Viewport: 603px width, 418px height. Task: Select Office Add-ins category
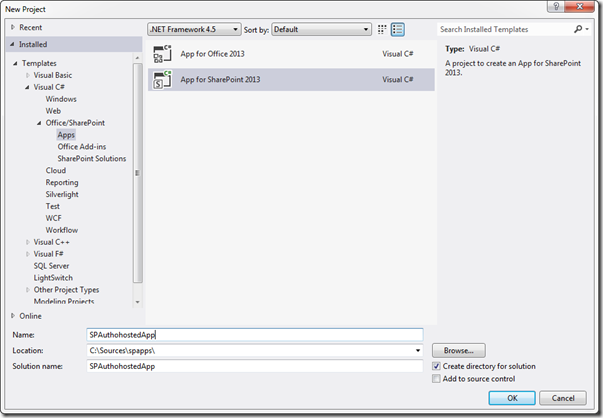pos(82,147)
